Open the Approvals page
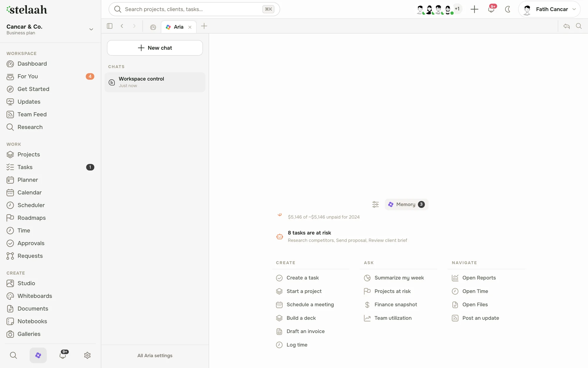588x368 pixels. (x=50, y=243)
